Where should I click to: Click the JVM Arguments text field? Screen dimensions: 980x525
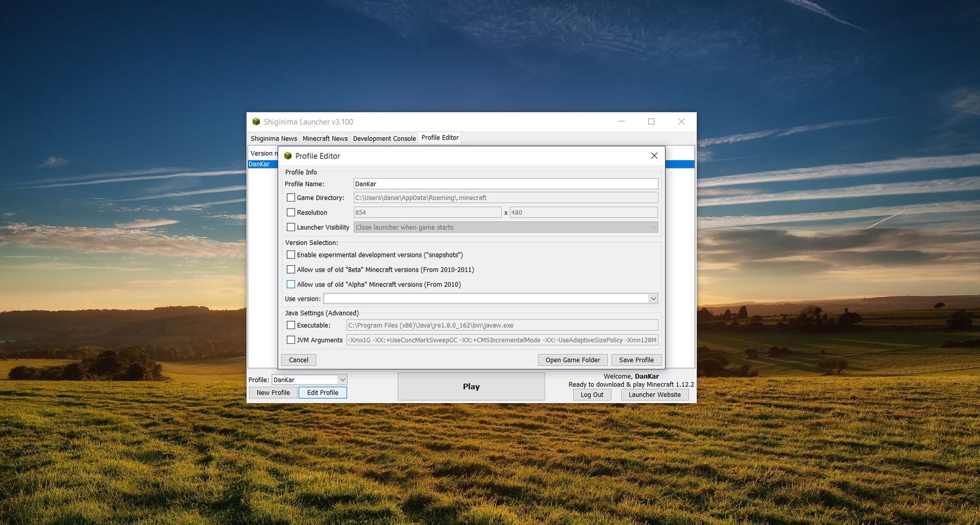point(503,340)
